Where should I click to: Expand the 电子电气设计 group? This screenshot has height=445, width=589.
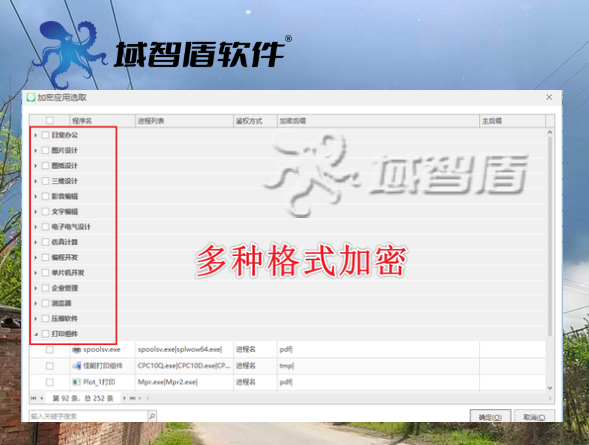[36, 227]
